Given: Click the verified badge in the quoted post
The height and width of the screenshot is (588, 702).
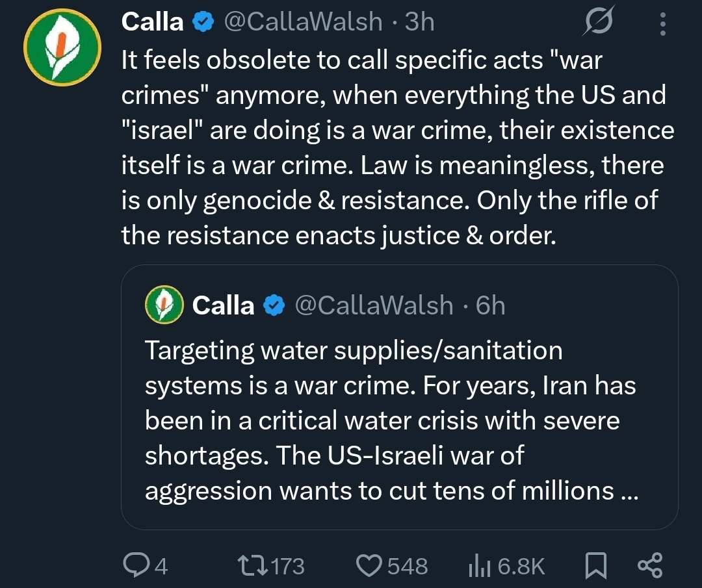Looking at the screenshot, I should [x=274, y=305].
